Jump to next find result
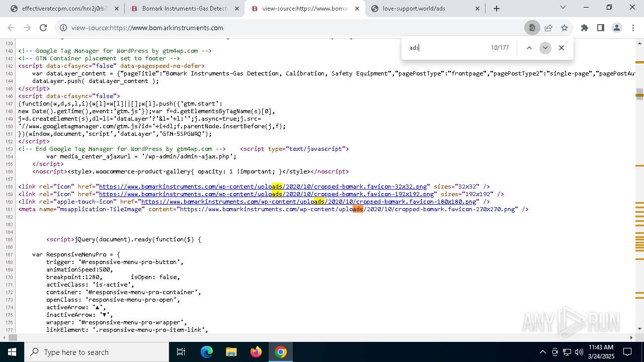This screenshot has height=362, width=644. 545,48
